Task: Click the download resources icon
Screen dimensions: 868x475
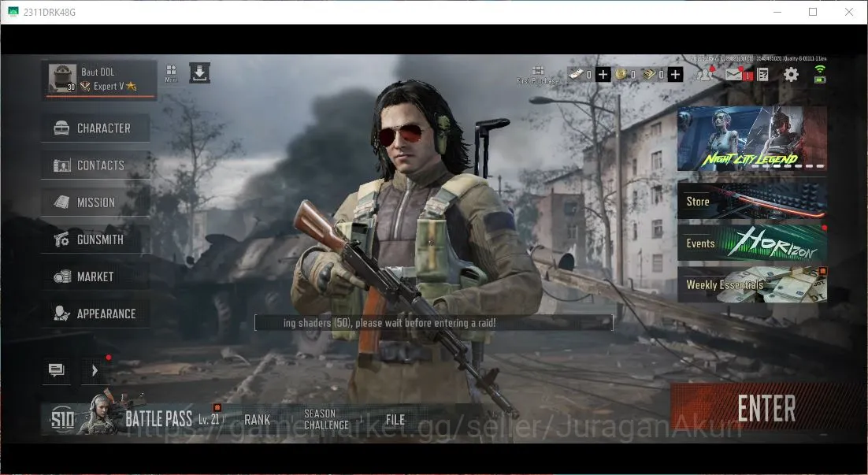Action: [199, 73]
